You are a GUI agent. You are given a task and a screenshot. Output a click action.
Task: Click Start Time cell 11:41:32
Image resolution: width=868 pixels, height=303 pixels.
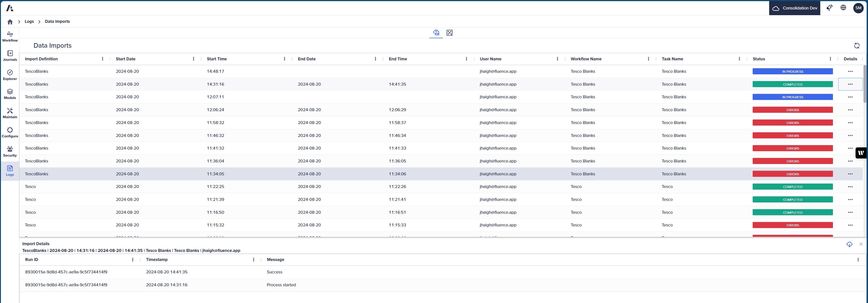pyautogui.click(x=215, y=148)
